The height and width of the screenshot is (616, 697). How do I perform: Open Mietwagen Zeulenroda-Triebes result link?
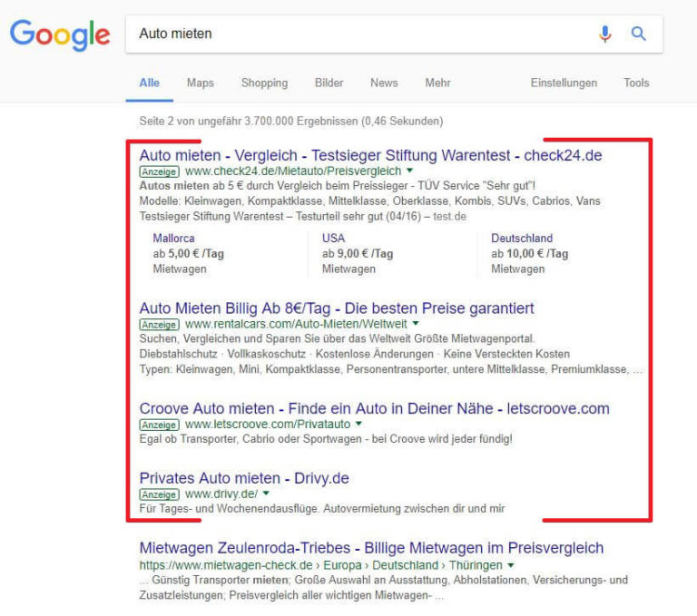click(371, 548)
